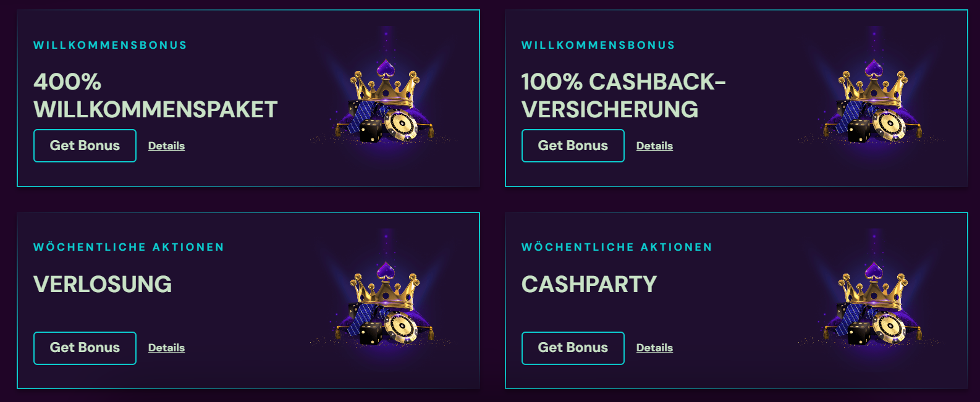View Details of the Verlosung promotion
This screenshot has height=402, width=980.
point(166,348)
